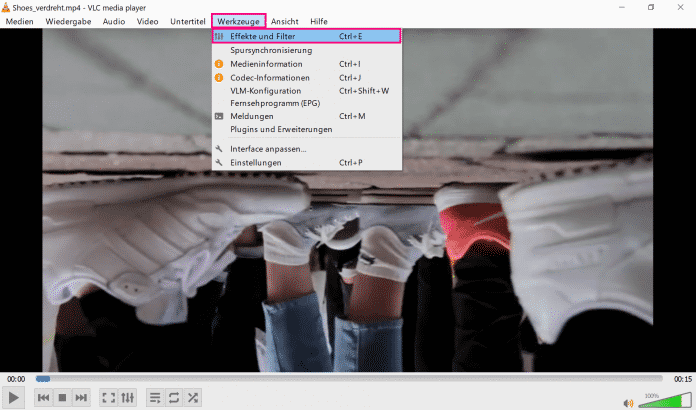The height and width of the screenshot is (410, 696).
Task: Expand the Wiedergabe menu
Action: point(71,21)
